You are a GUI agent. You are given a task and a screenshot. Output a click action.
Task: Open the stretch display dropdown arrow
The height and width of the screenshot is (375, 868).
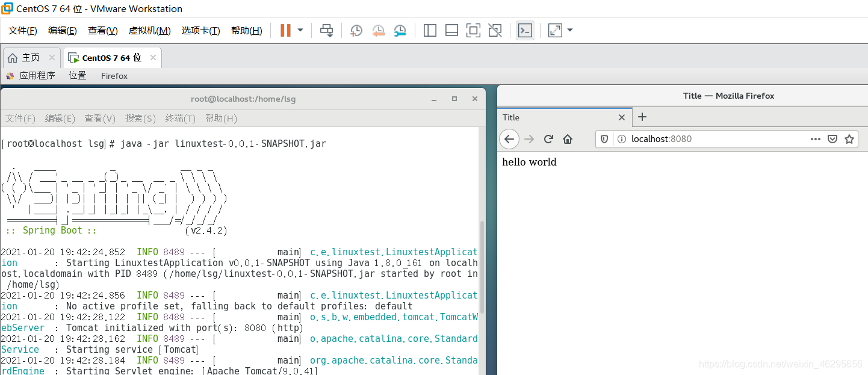[570, 30]
